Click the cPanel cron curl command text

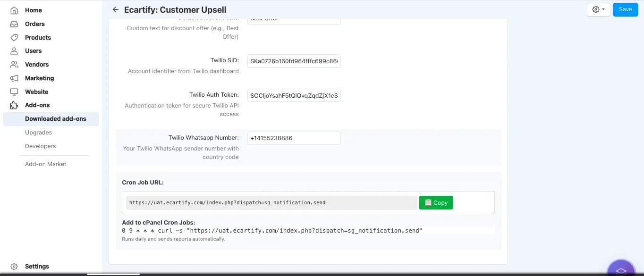click(x=272, y=231)
